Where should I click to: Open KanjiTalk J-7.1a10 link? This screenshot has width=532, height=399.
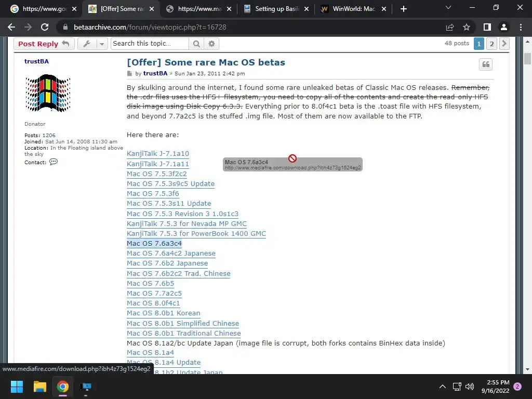tap(158, 154)
